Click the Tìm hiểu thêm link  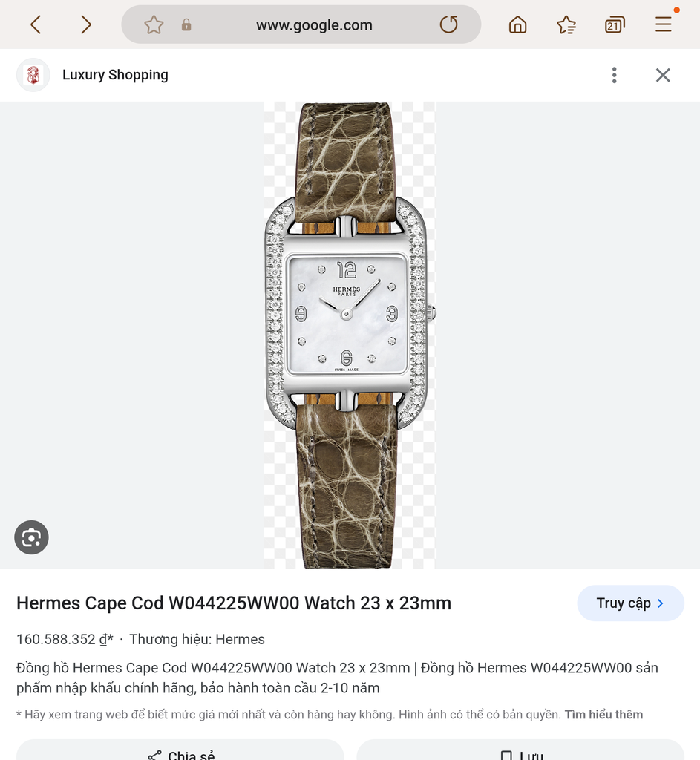coord(604,715)
